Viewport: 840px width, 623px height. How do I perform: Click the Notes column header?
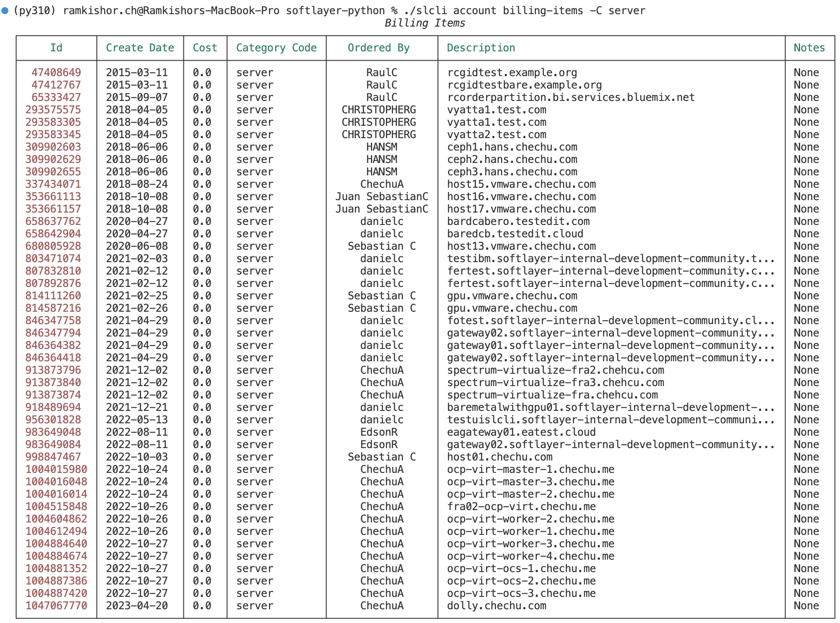[809, 48]
